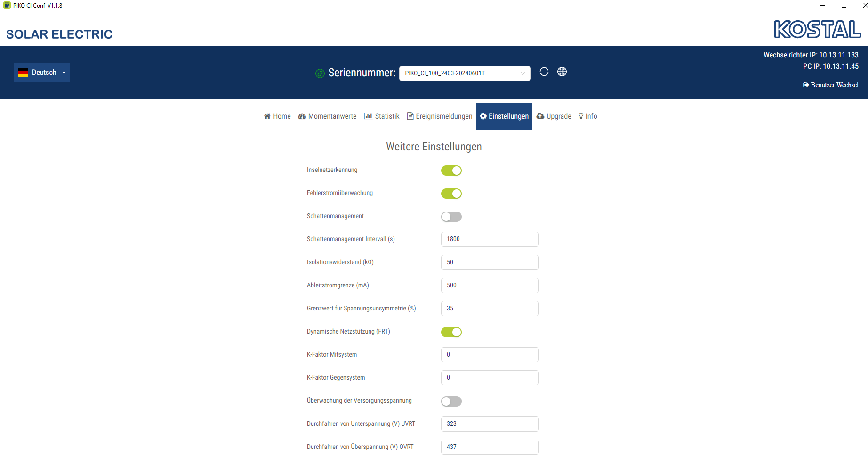This screenshot has height=456, width=868.
Task: Go to the Home tab
Action: click(277, 116)
